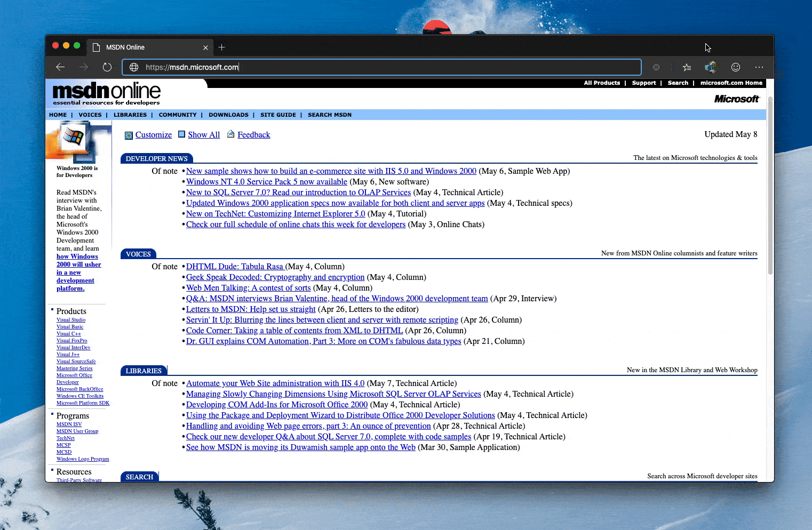Image resolution: width=812 pixels, height=530 pixels.
Task: Click the DEVELOPER NEWS section header
Action: click(x=157, y=158)
